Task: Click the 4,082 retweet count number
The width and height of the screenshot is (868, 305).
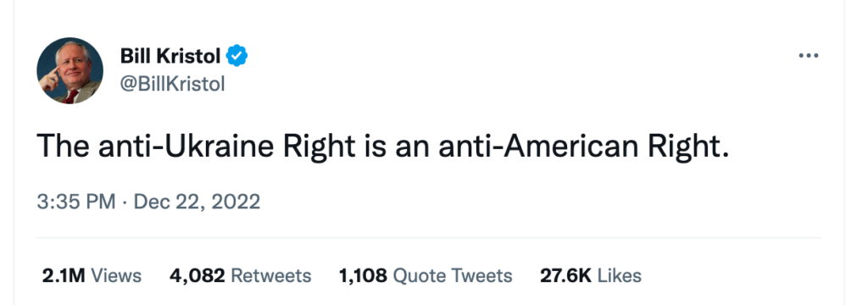Action: pos(197,275)
